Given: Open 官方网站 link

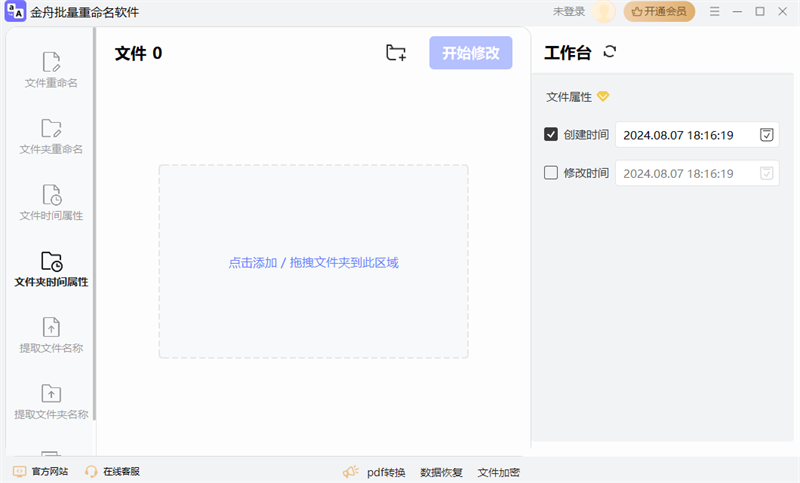Looking at the screenshot, I should tap(40, 471).
